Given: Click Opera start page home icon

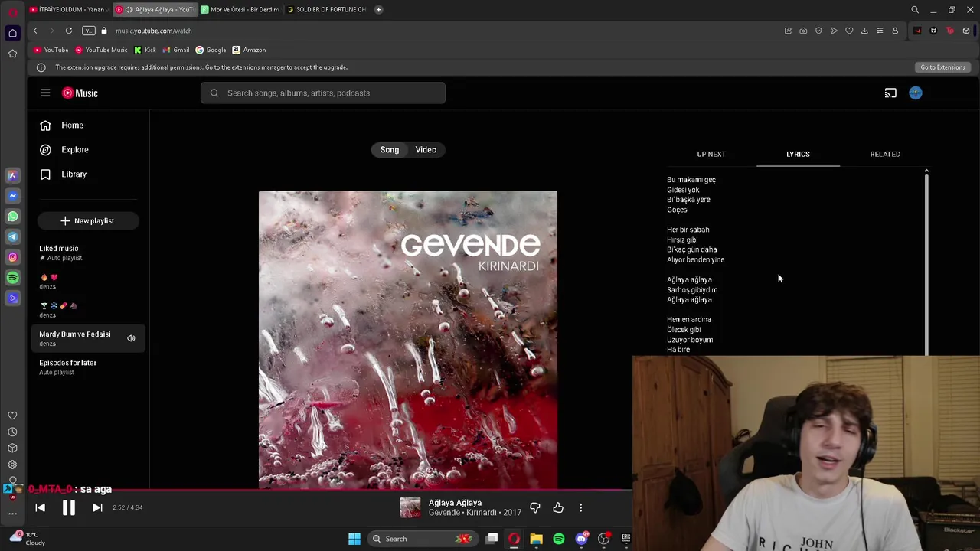Looking at the screenshot, I should pos(12,33).
